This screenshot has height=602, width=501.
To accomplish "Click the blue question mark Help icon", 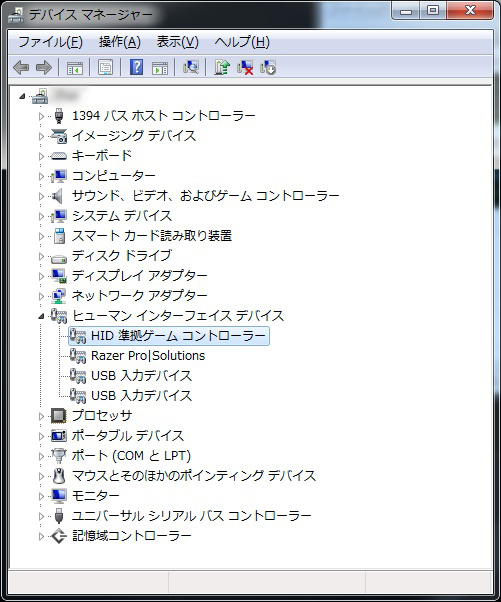I will [136, 67].
